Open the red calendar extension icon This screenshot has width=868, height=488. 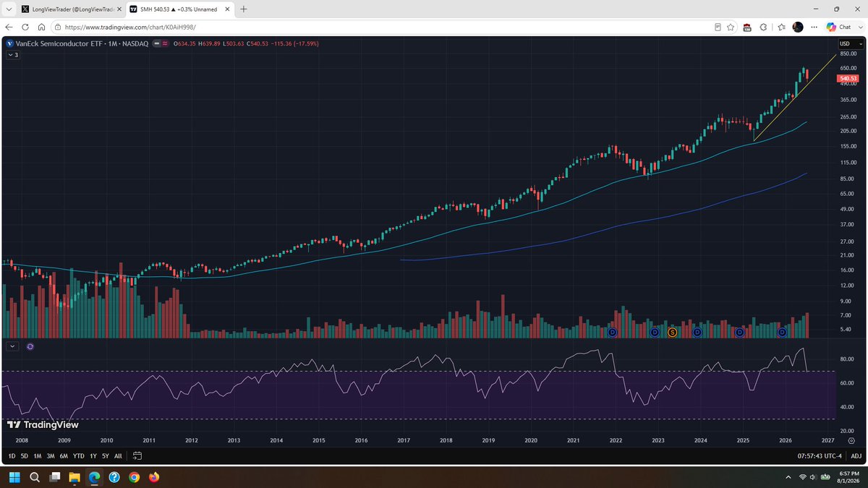746,27
